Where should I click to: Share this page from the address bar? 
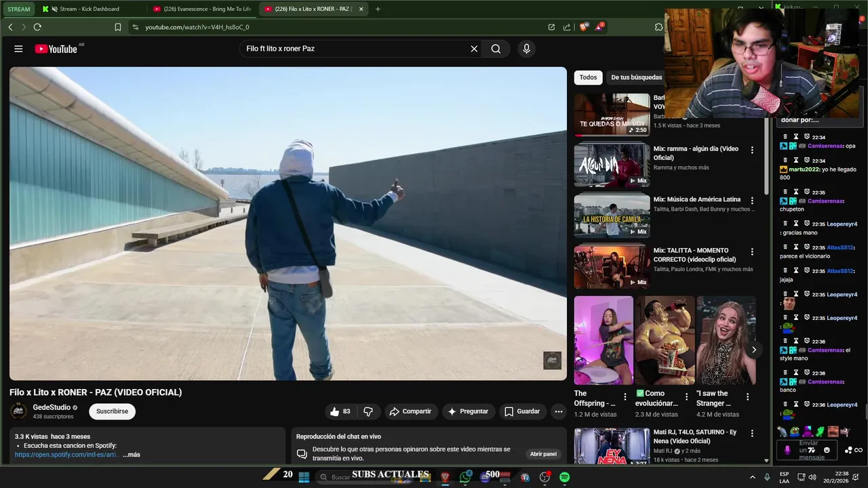click(x=567, y=27)
